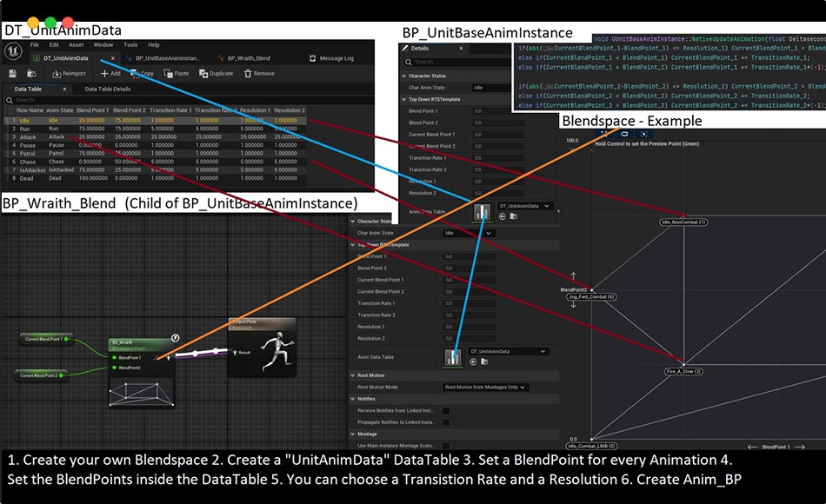
Task: Toggle Propagate Notifies to Linked Instances
Action: [x=446, y=421]
